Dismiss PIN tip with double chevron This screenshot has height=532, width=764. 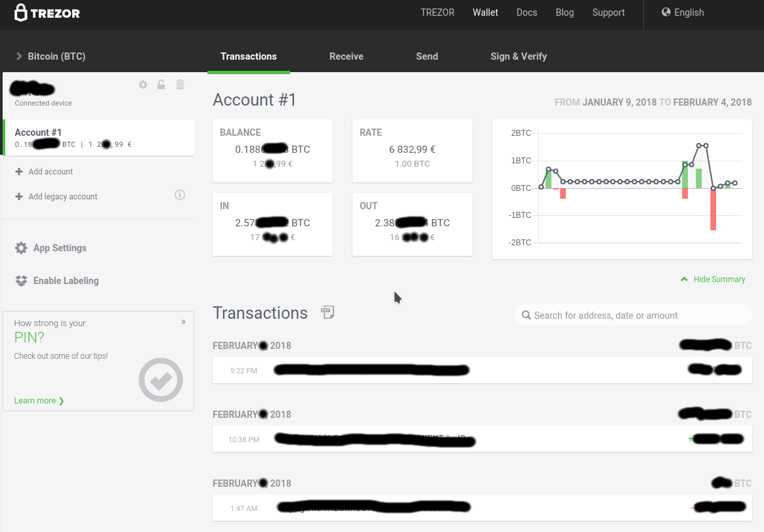click(x=183, y=322)
